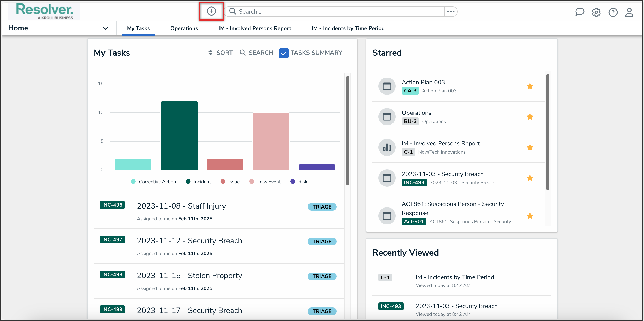This screenshot has height=321, width=644.
Task: Click the search ellipsis options icon
Action: click(x=451, y=12)
